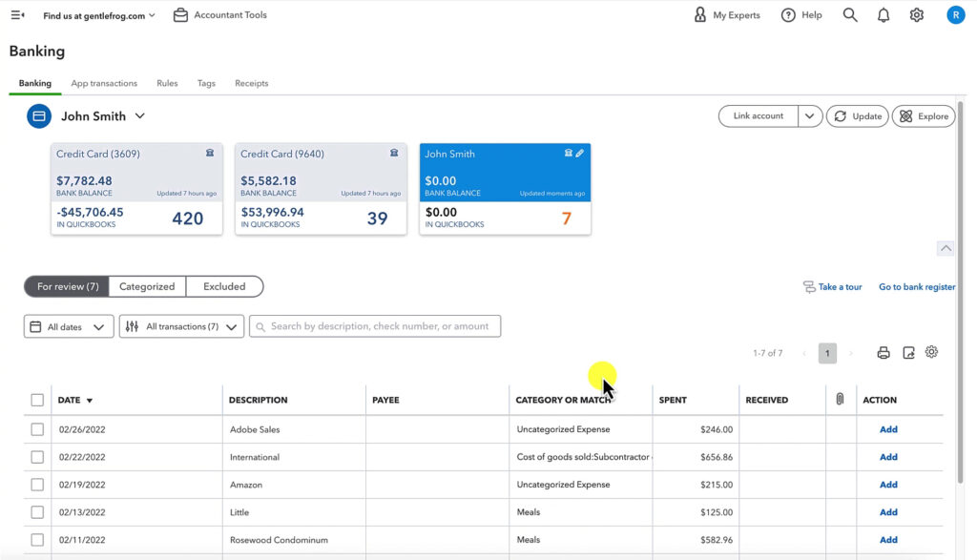This screenshot has width=977, height=560.
Task: Open the notifications bell
Action: pyautogui.click(x=883, y=14)
